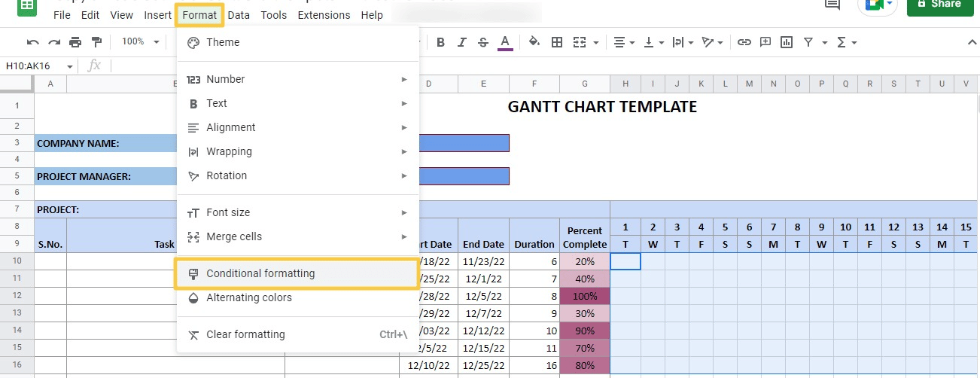This screenshot has width=980, height=378.
Task: Select the COMPANY NAME label cell
Action: [x=105, y=144]
